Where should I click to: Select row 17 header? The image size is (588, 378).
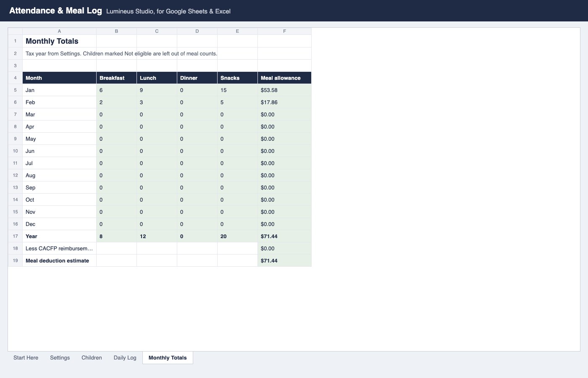[x=15, y=236]
